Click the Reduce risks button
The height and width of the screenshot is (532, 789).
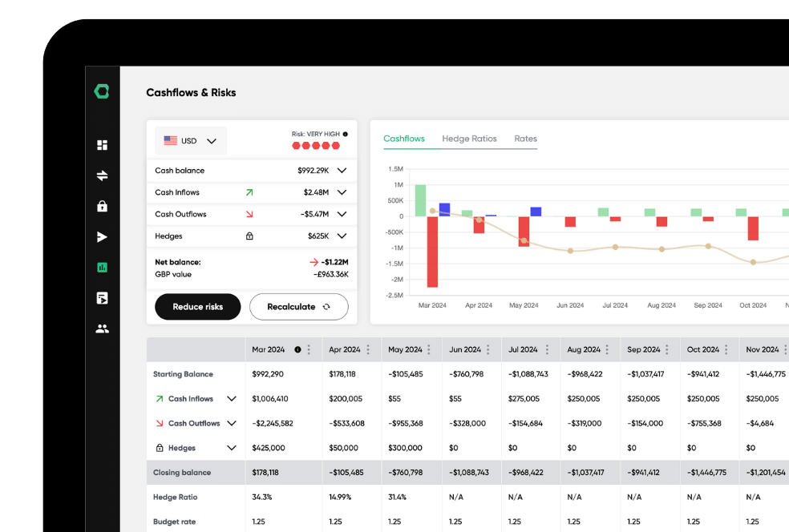point(197,307)
